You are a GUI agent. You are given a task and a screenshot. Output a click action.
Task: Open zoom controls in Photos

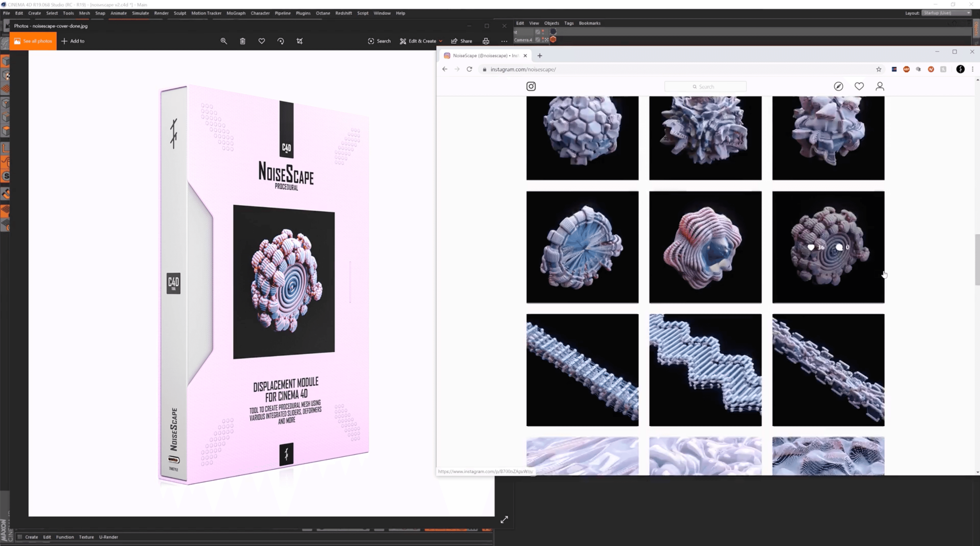tap(224, 41)
